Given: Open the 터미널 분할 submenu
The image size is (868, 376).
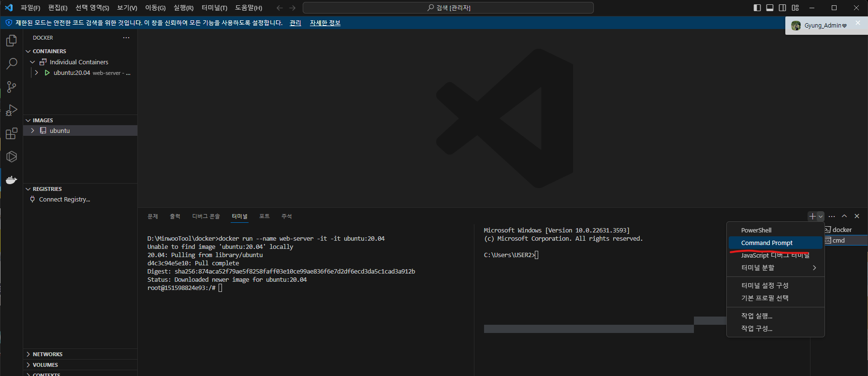Looking at the screenshot, I should click(776, 268).
